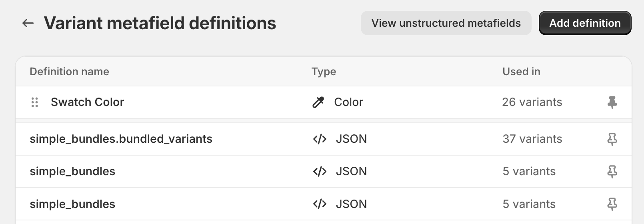The height and width of the screenshot is (224, 644).
Task: Click the eyedropper Color type icon
Action: point(318,102)
